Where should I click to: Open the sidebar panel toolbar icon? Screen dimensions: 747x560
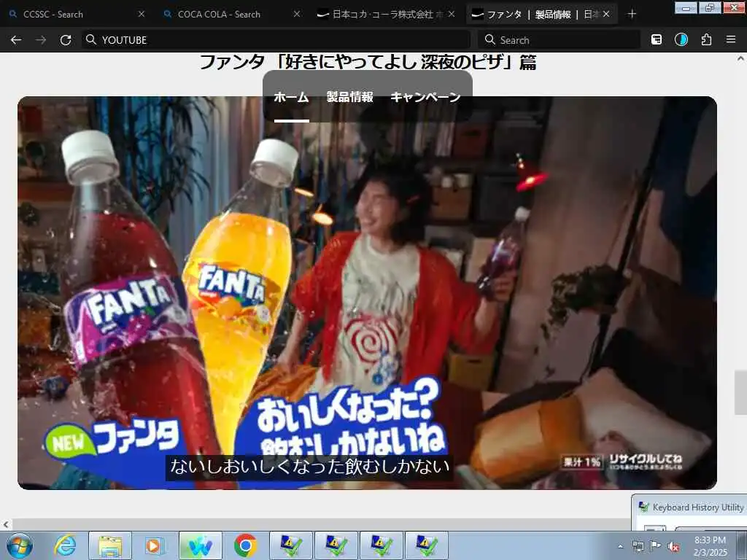pos(657,40)
